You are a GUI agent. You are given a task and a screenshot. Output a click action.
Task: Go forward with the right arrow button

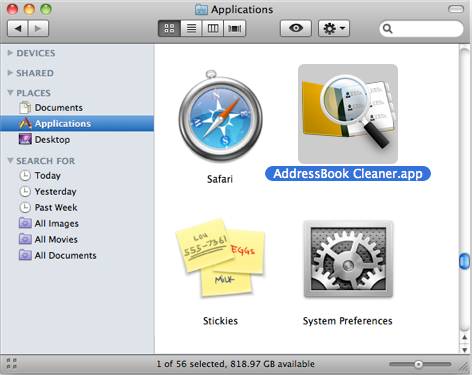(39, 29)
